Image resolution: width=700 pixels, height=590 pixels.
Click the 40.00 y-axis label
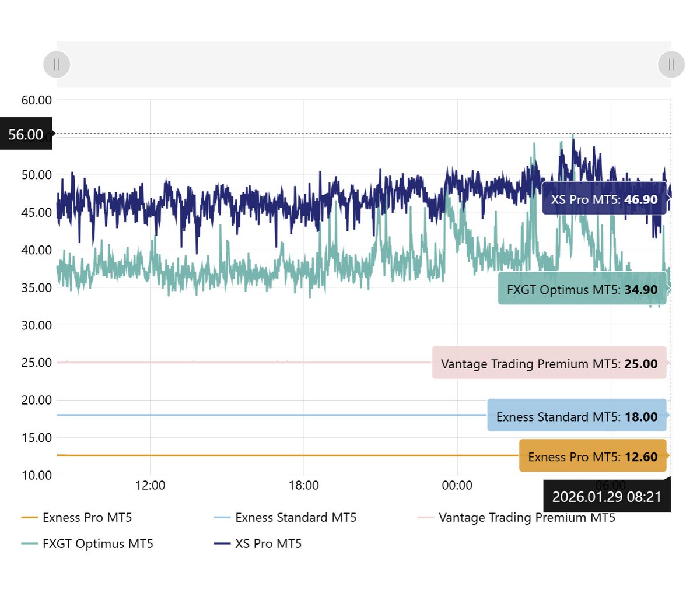(36, 250)
